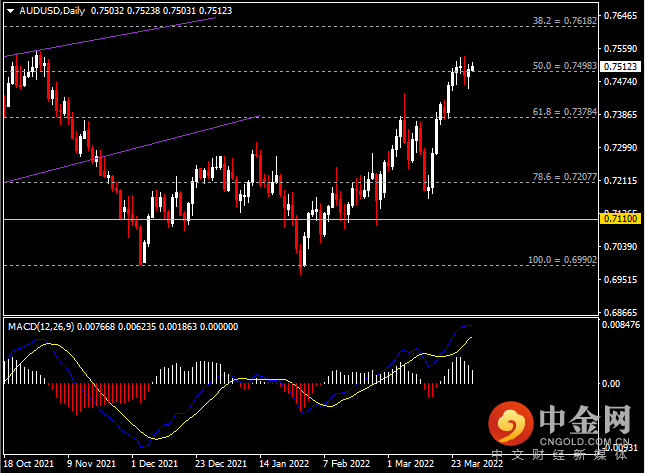Screen dimensions: 645x473
Task: Click the 0.70390 price axis value
Action: tap(620, 246)
